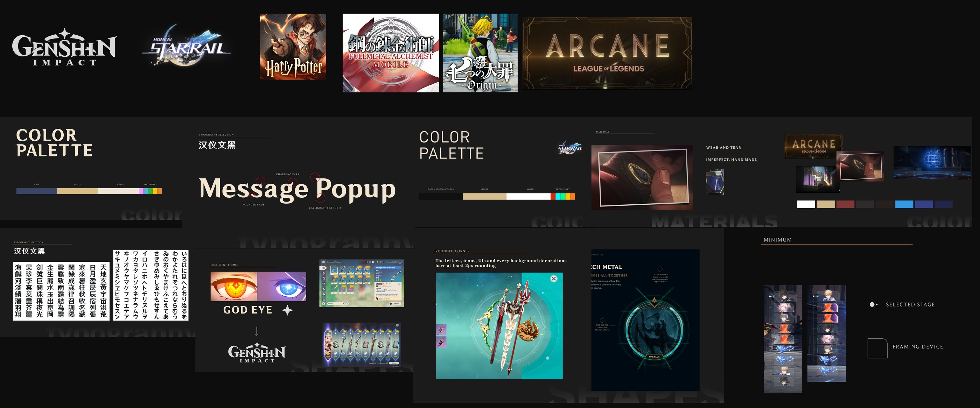980x408 pixels.
Task: Click the four-point star beside GOD EYE
Action: [288, 310]
